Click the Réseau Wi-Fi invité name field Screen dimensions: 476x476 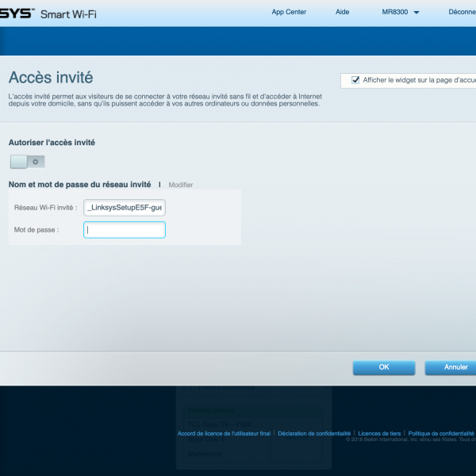124,208
